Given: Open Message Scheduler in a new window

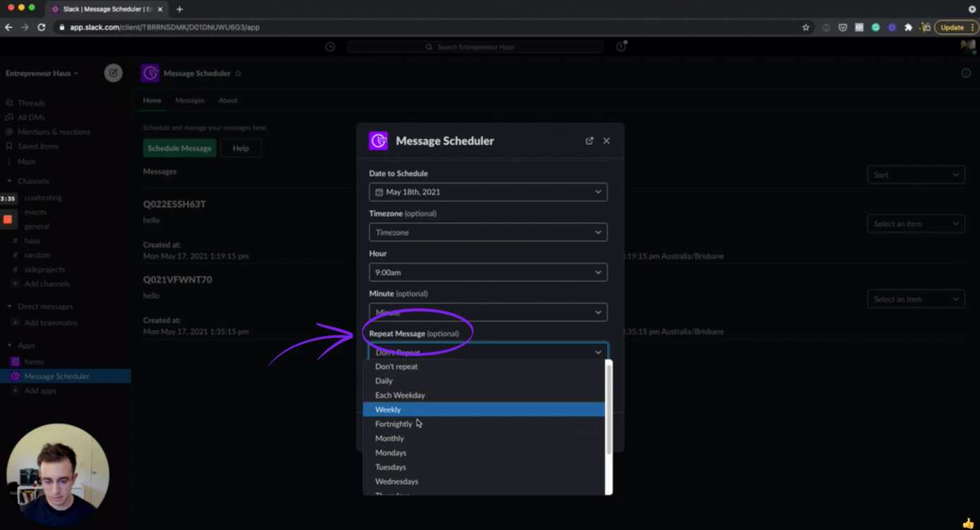Looking at the screenshot, I should pyautogui.click(x=589, y=140).
